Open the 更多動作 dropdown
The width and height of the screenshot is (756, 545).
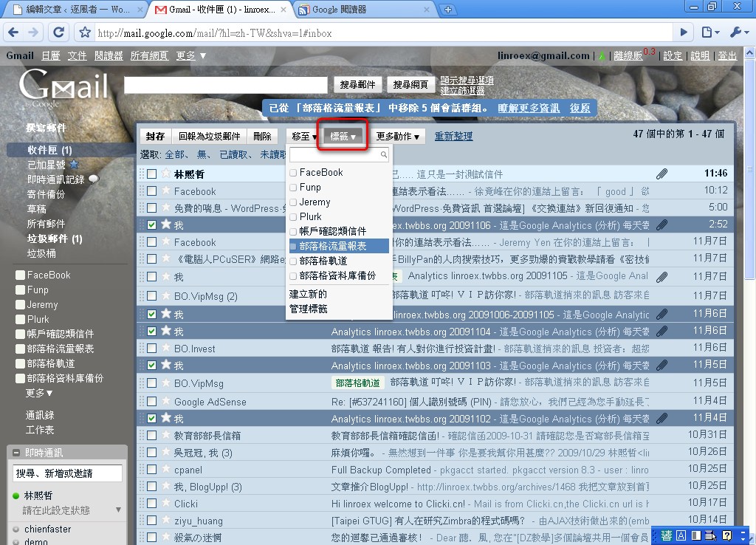click(398, 137)
